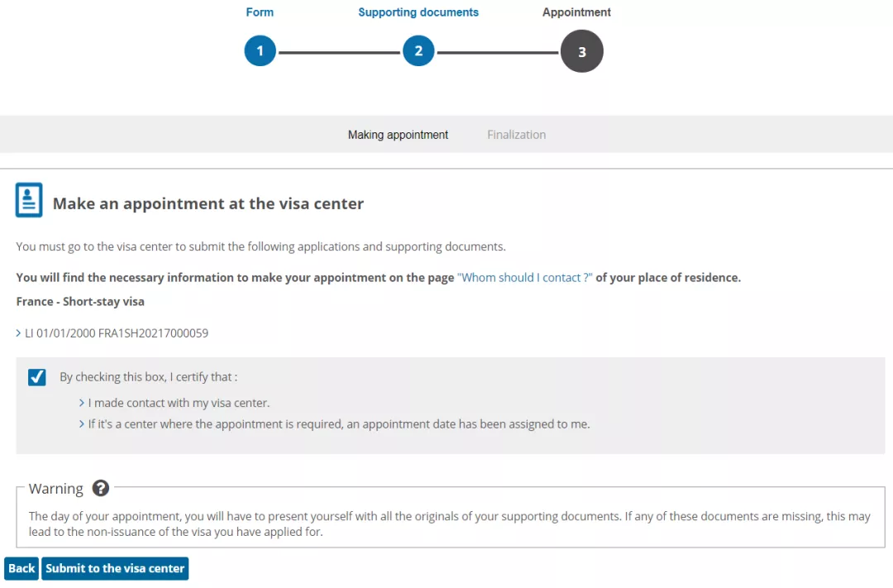Expand the LI 01/01/2000 application chevron
The width and height of the screenshot is (893, 588).
click(18, 332)
